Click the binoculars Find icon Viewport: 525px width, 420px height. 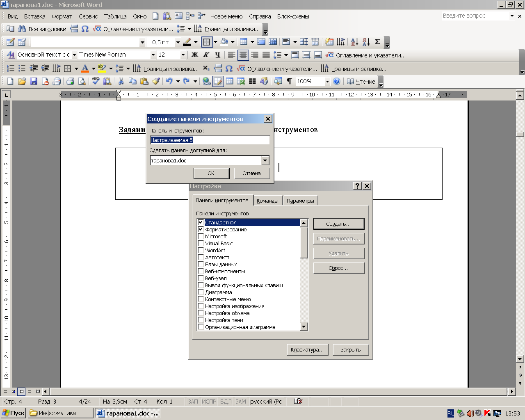point(22,29)
